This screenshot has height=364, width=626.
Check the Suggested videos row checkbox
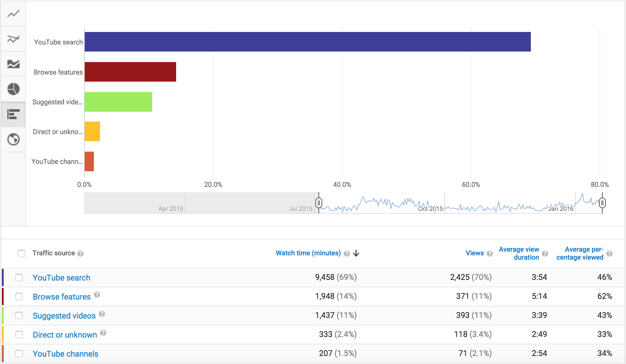(19, 316)
